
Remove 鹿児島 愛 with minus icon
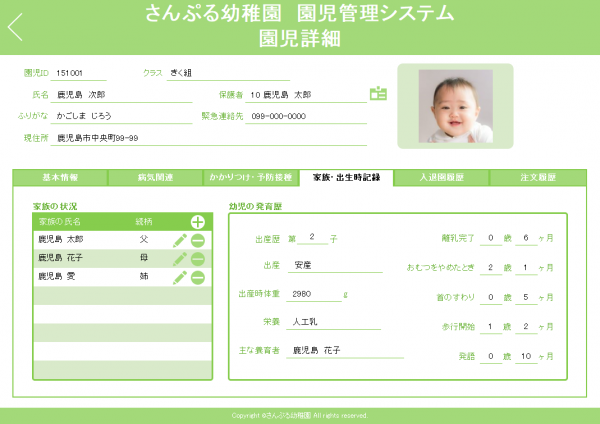[197, 277]
